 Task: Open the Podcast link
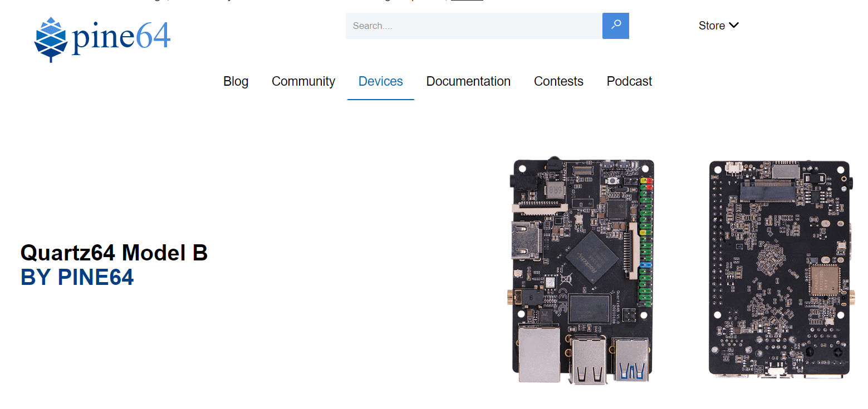(629, 81)
